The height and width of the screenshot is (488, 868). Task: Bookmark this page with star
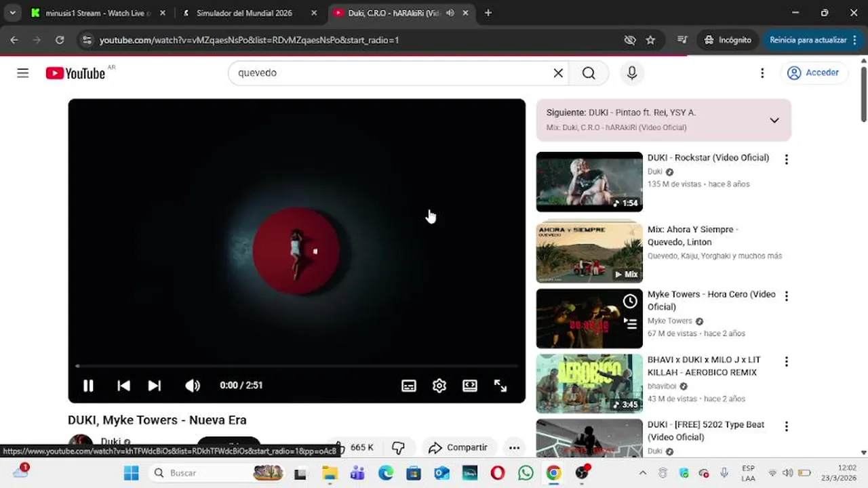(650, 40)
